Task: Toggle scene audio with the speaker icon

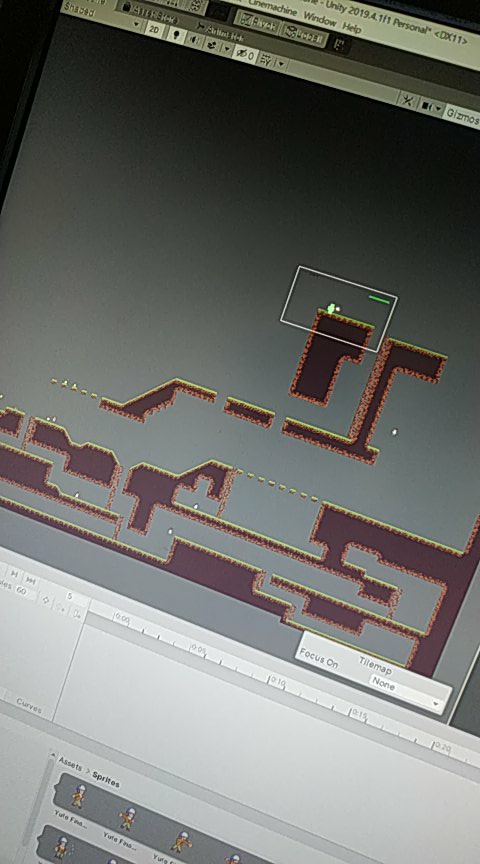Action: coord(194,39)
